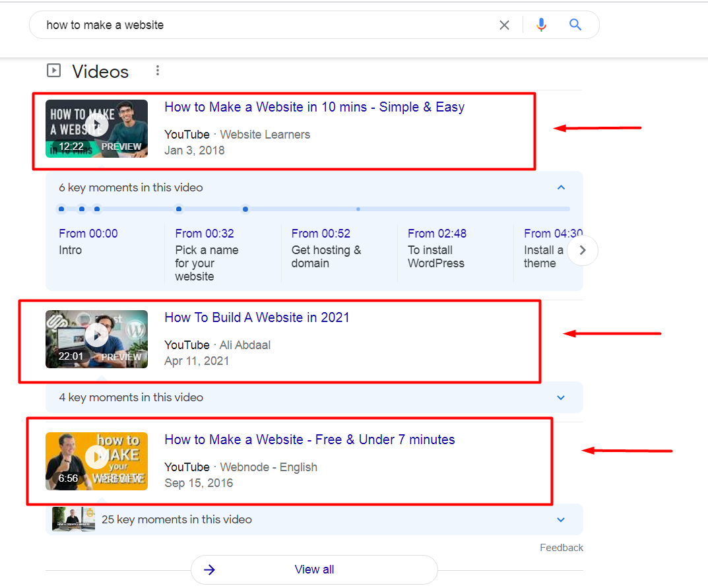The image size is (708, 588).
Task: Click the 'Videos' section heading
Action: 100,71
